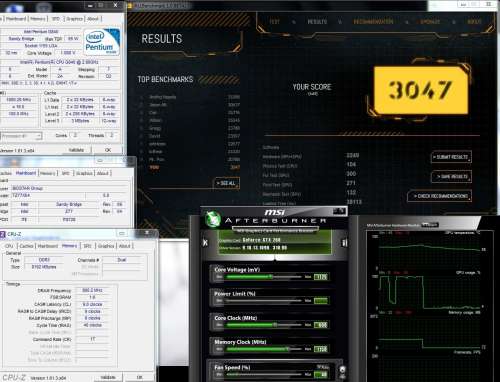Adjust the Memory Clock (MHz) slider

[x=263, y=349]
